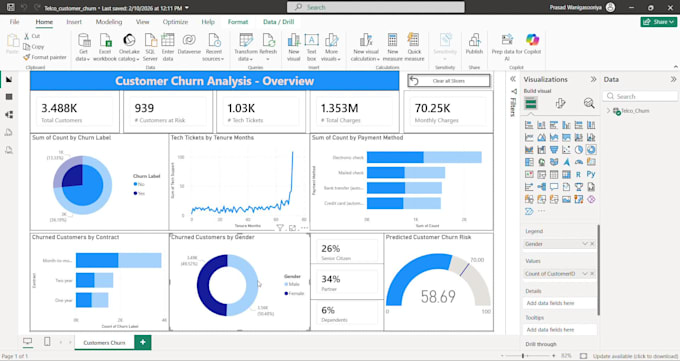The image size is (680, 361).
Task: Open Transform data
Action: (x=246, y=47)
